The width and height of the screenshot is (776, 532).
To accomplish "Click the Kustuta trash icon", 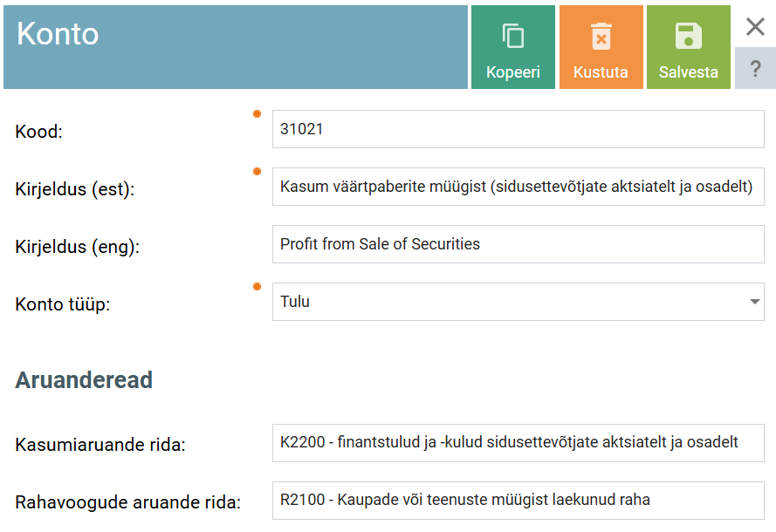I will pos(601,37).
